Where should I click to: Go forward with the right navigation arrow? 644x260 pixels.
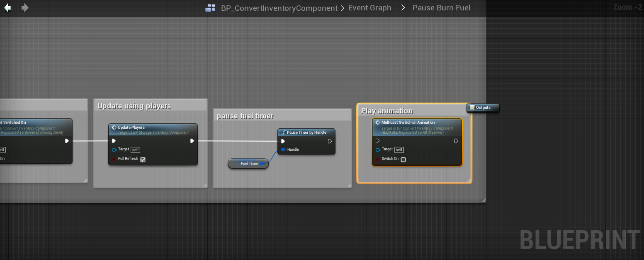25,7
